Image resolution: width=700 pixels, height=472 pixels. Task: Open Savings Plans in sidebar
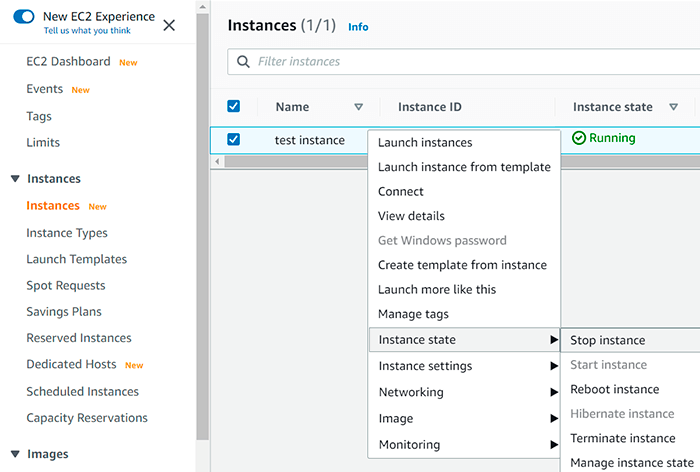64,311
